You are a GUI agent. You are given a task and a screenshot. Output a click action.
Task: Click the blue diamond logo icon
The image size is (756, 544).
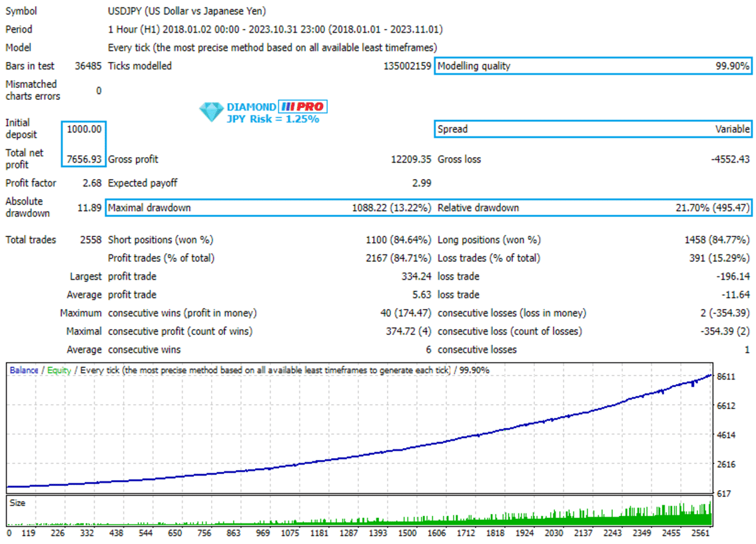[x=212, y=112]
